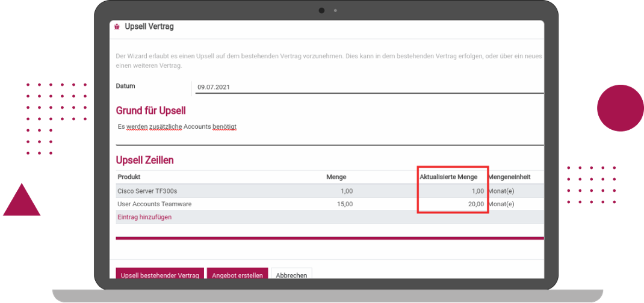644x303 pixels.
Task: Click the Menge column header
Action: tap(336, 177)
